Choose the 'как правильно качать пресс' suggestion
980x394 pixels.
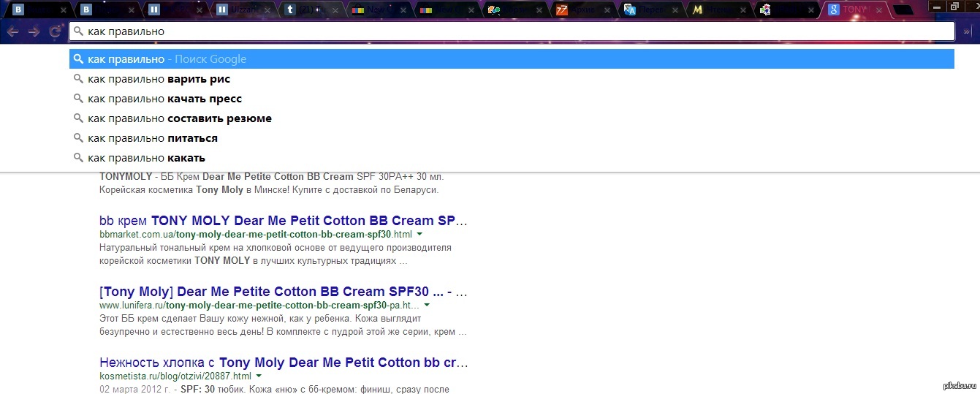(x=164, y=99)
